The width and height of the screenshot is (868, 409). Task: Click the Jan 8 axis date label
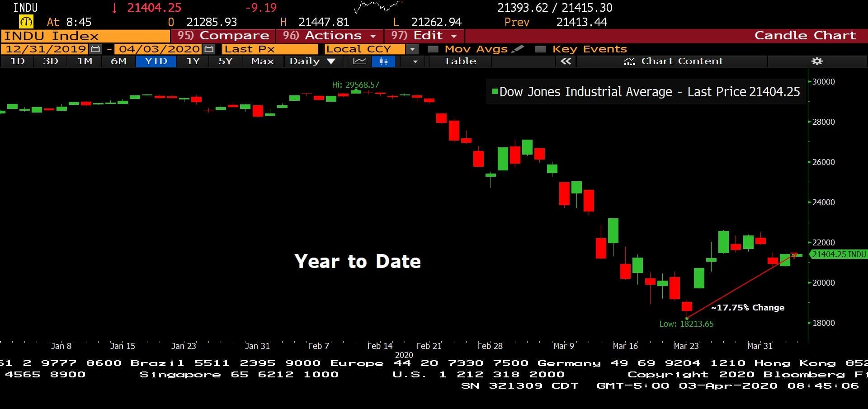[x=61, y=346]
